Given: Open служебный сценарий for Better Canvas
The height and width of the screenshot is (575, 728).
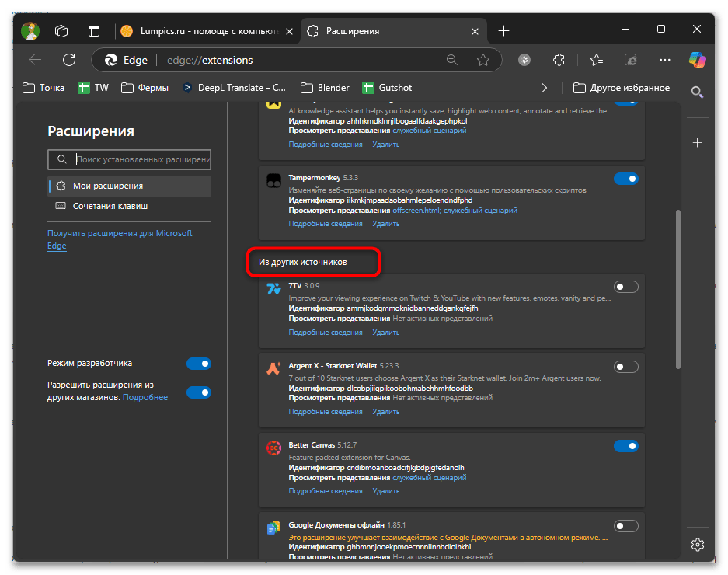Looking at the screenshot, I should pyautogui.click(x=430, y=477).
